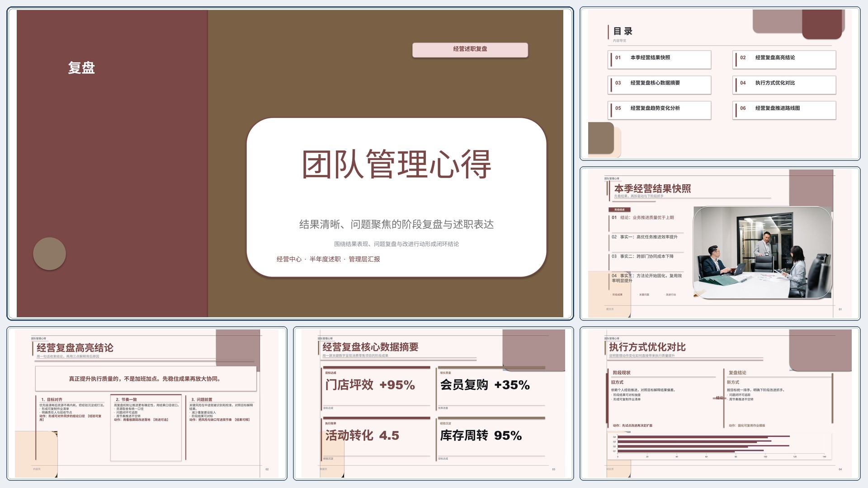Click the line 经营中心 · 半年度述职 · 管理层汇报
Image resolution: width=868 pixels, height=488 pixels.
pos(328,259)
